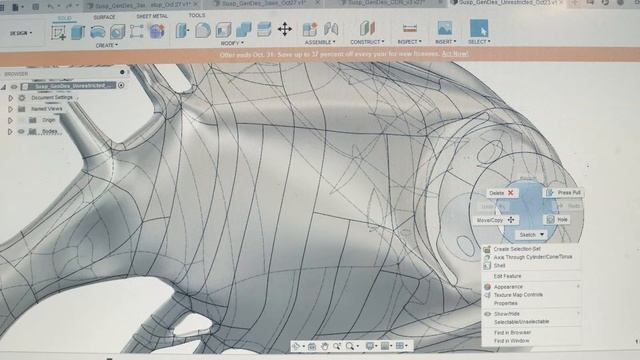Select the Offset Plane icon in Construct

[x=367, y=29]
